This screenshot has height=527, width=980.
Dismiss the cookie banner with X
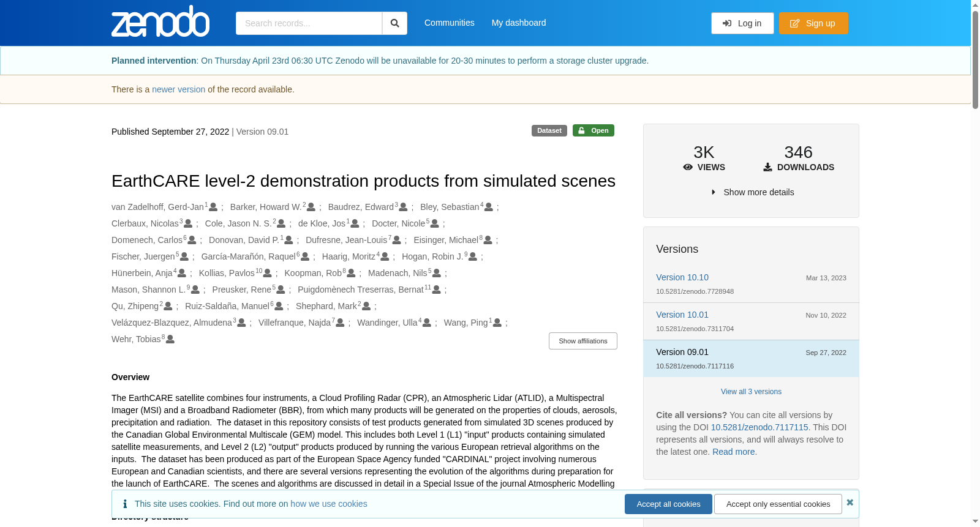[850, 502]
